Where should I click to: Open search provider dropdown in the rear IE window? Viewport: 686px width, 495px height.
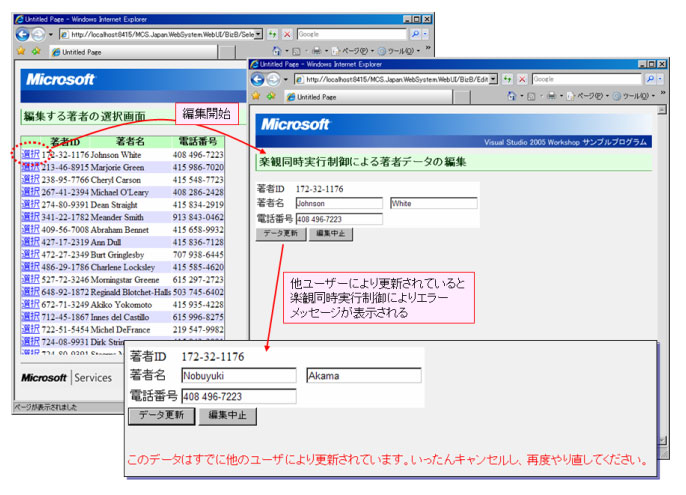pos(425,34)
